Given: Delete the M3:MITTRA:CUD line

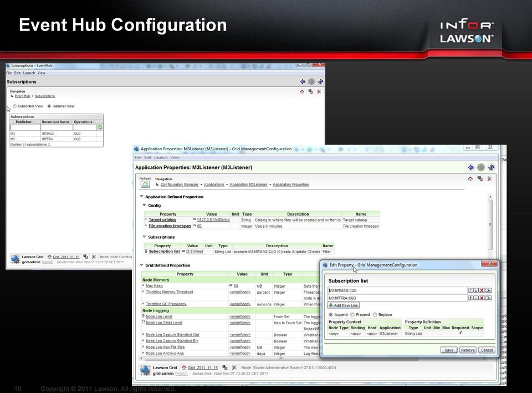Looking at the screenshot, I should coord(482,298).
